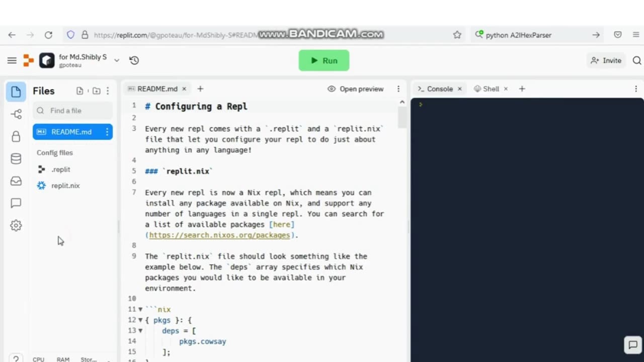644x362 pixels.
Task: Open inbox tray sidebar icon
Action: tap(16, 181)
